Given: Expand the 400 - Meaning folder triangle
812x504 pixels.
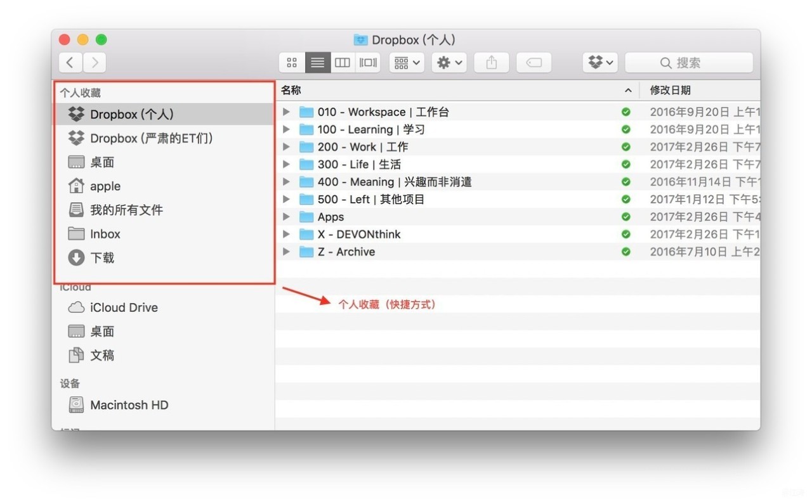Looking at the screenshot, I should [286, 181].
